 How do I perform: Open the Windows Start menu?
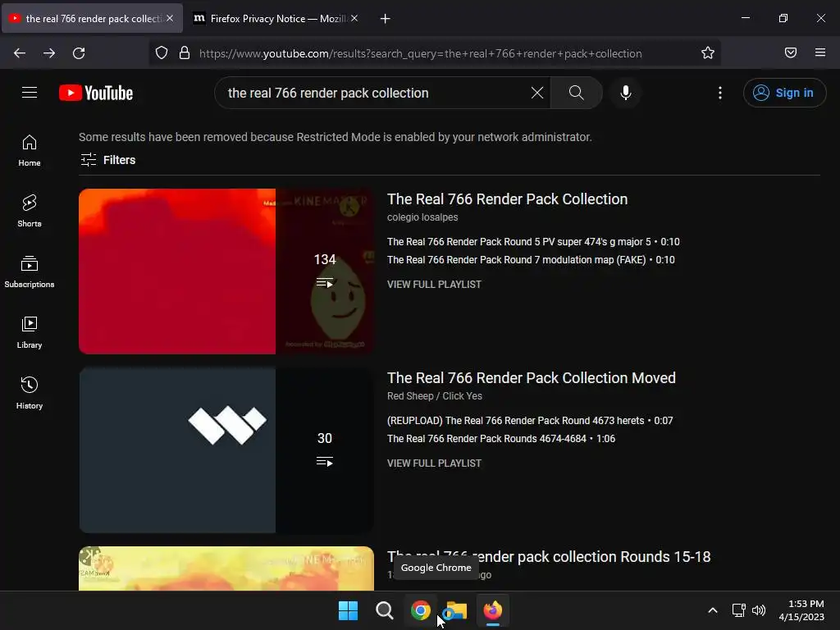(x=348, y=610)
